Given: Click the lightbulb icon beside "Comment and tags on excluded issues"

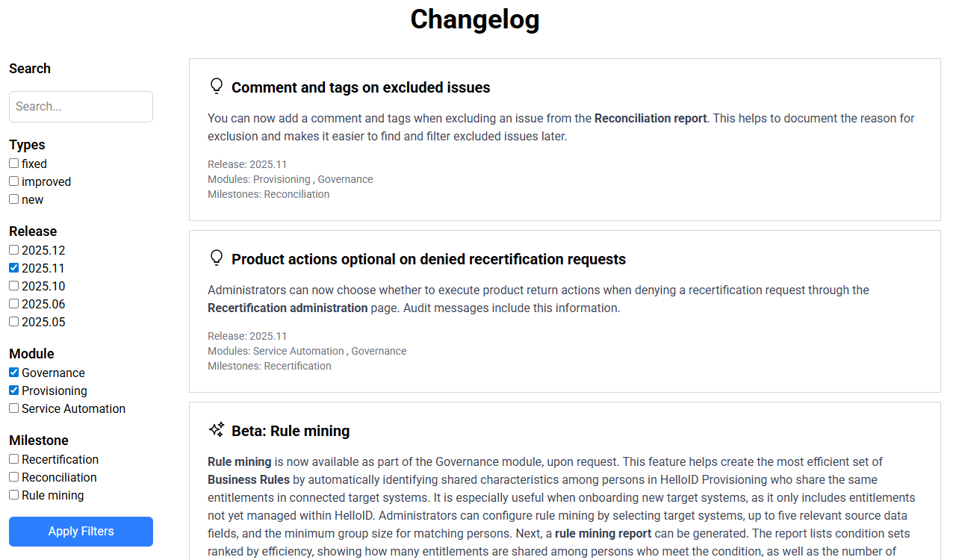Looking at the screenshot, I should point(217,86).
